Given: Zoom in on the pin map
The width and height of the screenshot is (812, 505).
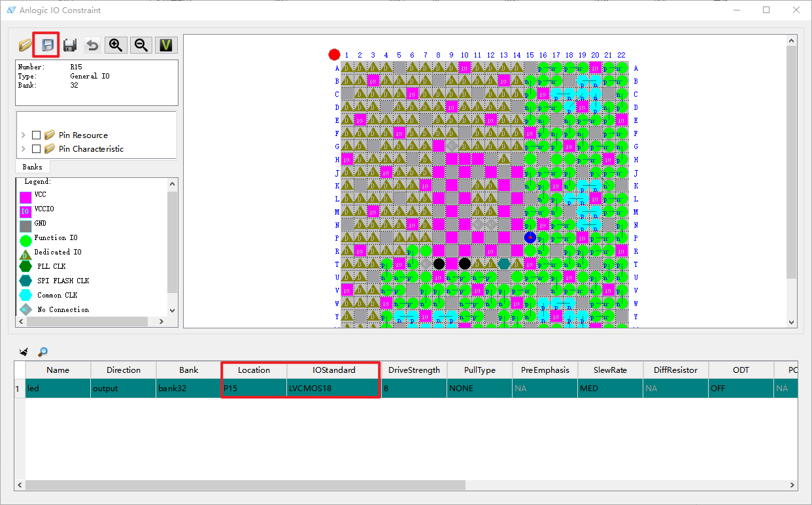Looking at the screenshot, I should coord(116,44).
